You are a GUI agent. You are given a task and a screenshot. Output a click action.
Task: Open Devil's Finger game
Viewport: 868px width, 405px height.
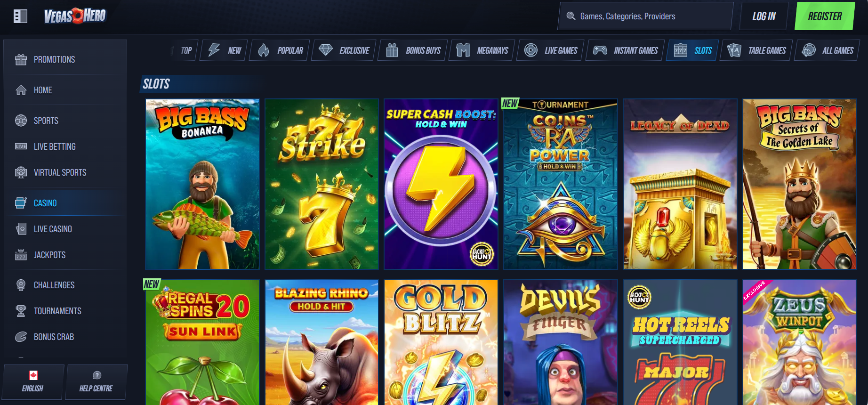click(x=561, y=342)
